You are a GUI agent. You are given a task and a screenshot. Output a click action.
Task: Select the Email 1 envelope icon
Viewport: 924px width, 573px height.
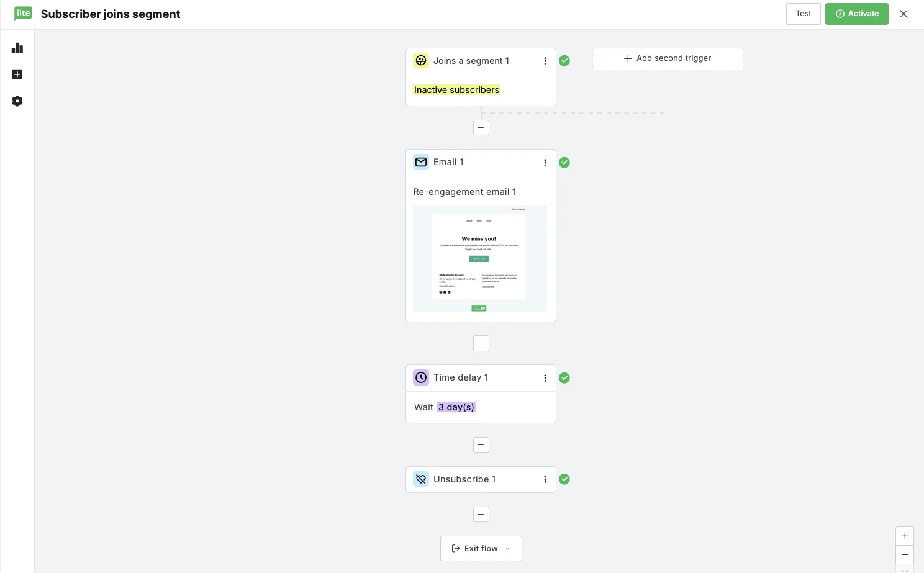[x=421, y=162]
